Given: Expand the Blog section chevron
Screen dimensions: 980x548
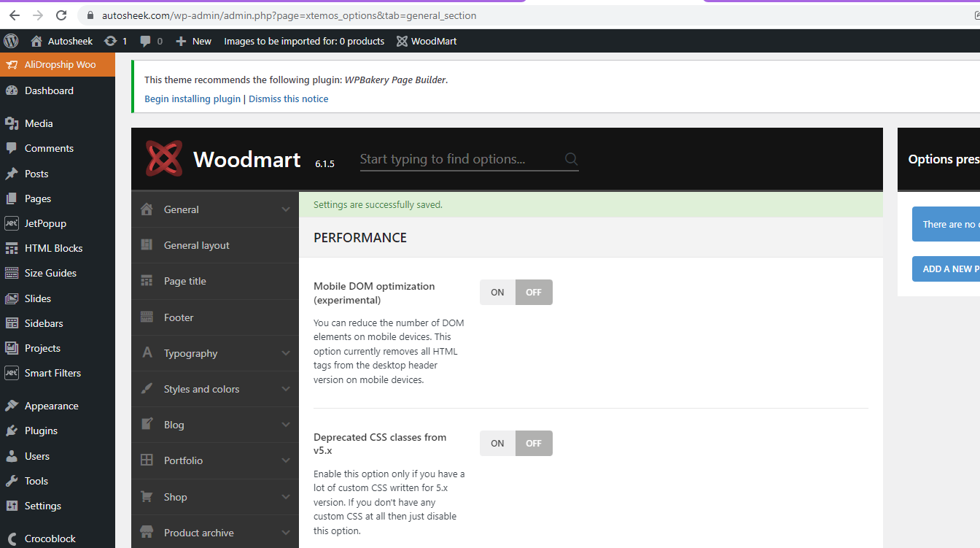Looking at the screenshot, I should [286, 425].
